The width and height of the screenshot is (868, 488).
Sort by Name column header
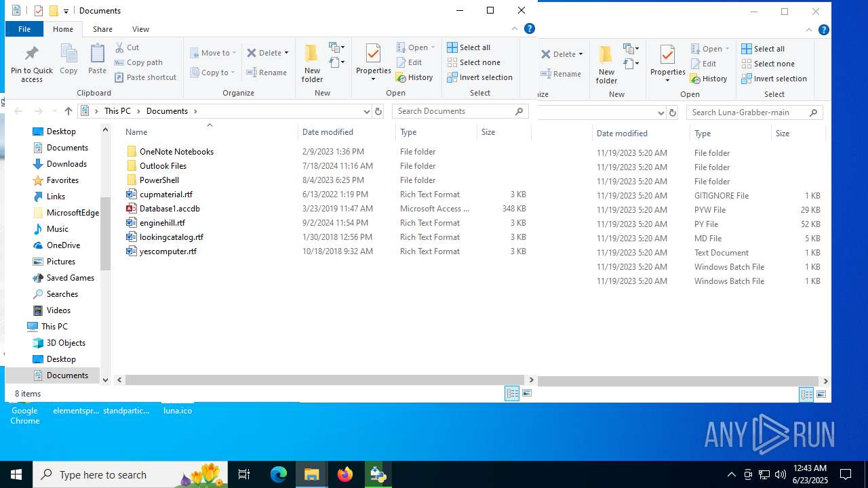click(210, 132)
